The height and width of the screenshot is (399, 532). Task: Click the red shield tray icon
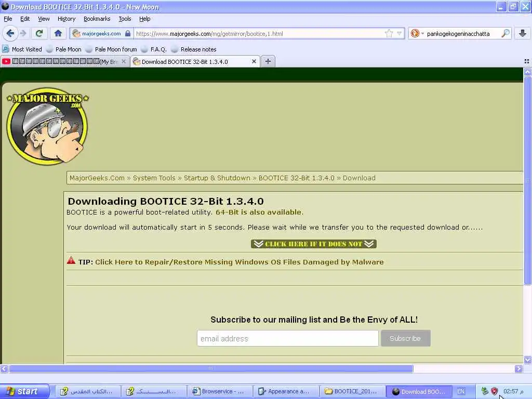[494, 391]
